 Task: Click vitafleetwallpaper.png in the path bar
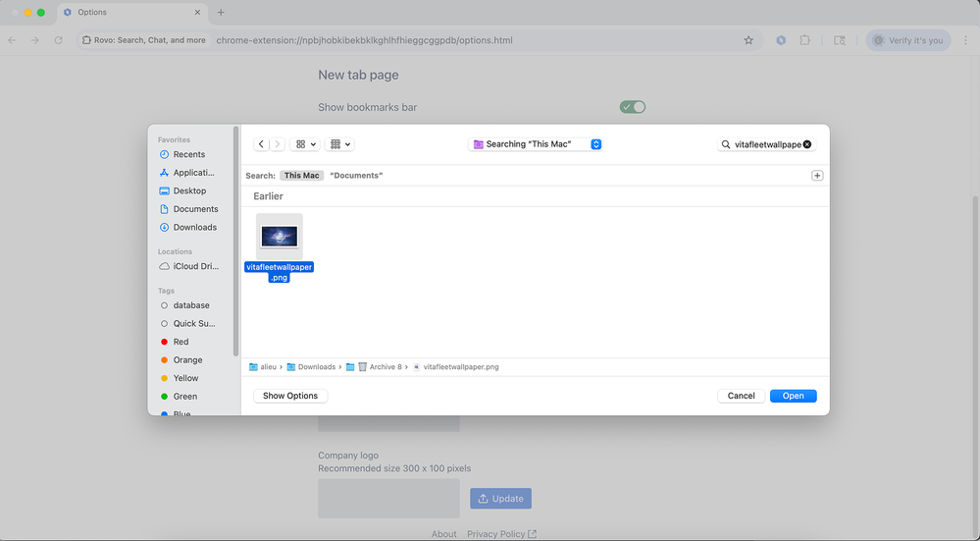456,367
